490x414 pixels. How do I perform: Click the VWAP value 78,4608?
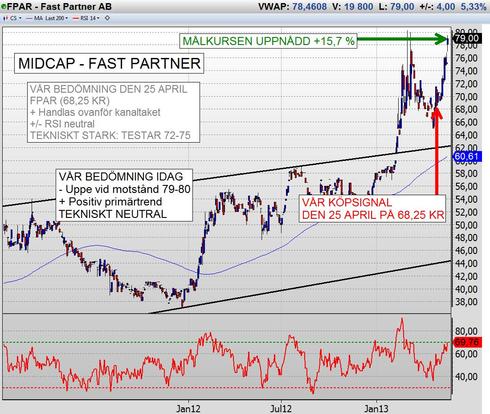coord(309,6)
